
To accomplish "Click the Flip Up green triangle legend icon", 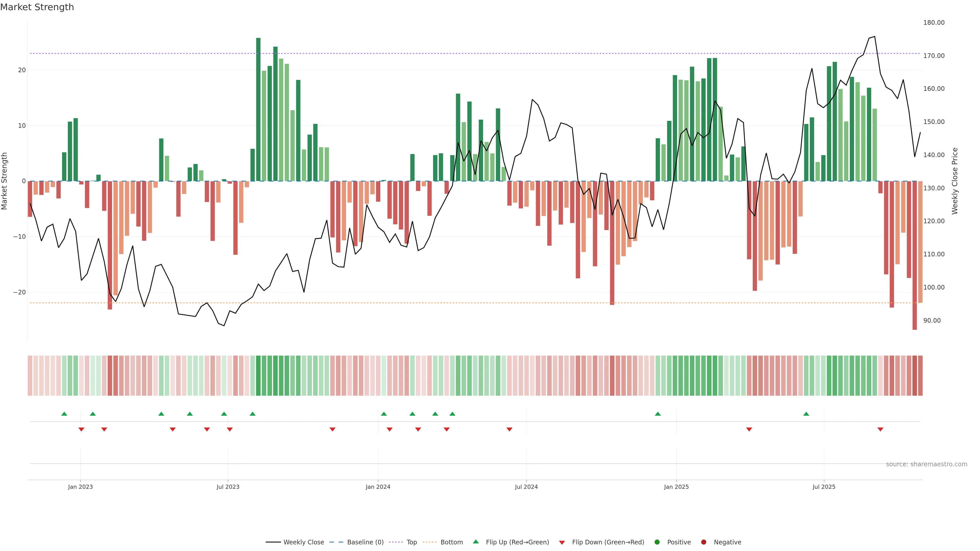I will pyautogui.click(x=475, y=542).
